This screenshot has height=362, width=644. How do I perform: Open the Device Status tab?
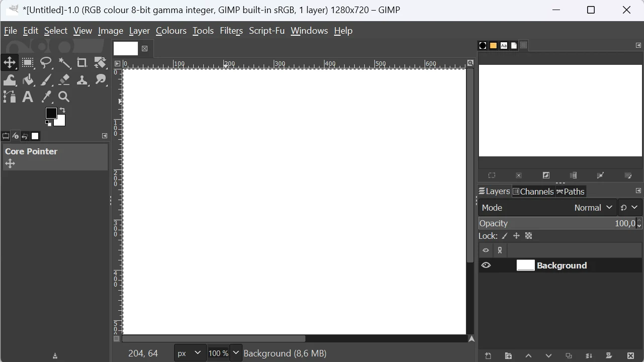[x=15, y=136]
